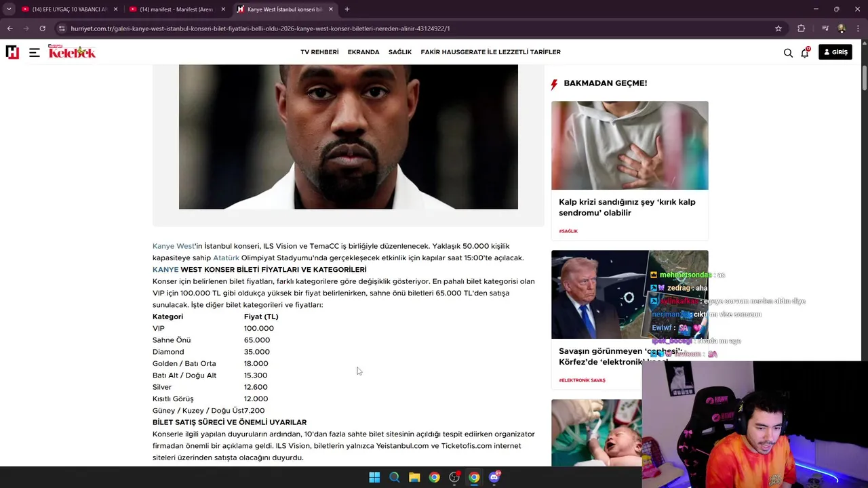Click BİLET SATIŞ SÜRECİ VE ÖNEMLİ UYARILAR heading
The width and height of the screenshot is (868, 488).
(x=229, y=422)
